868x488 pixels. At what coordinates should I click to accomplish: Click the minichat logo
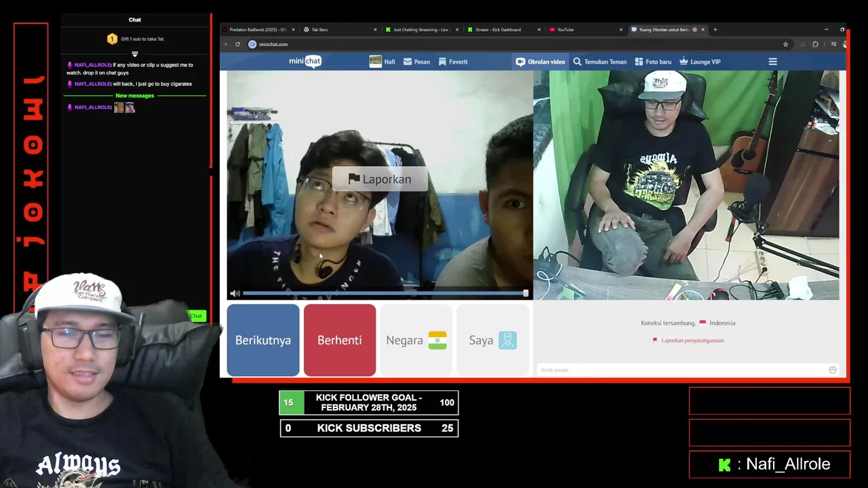coord(304,61)
